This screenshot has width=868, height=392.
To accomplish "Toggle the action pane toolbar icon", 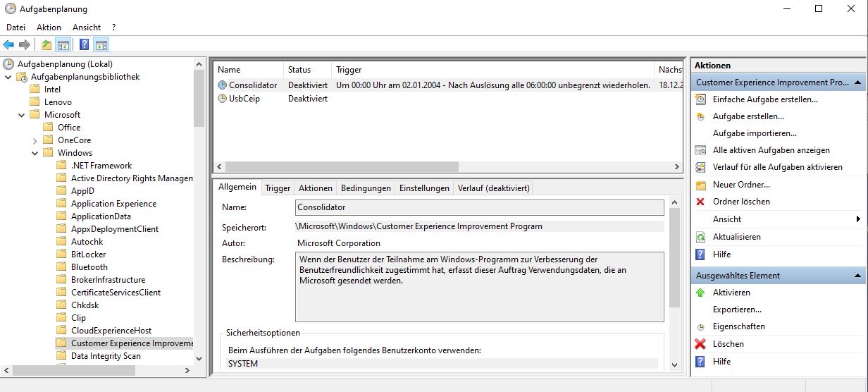I will coord(101,45).
